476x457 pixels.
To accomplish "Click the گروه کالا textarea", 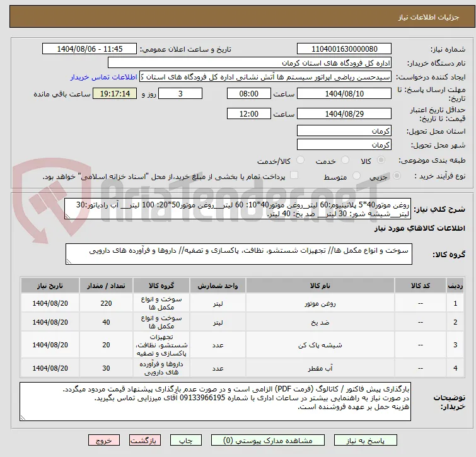I will pyautogui.click(x=238, y=254).
